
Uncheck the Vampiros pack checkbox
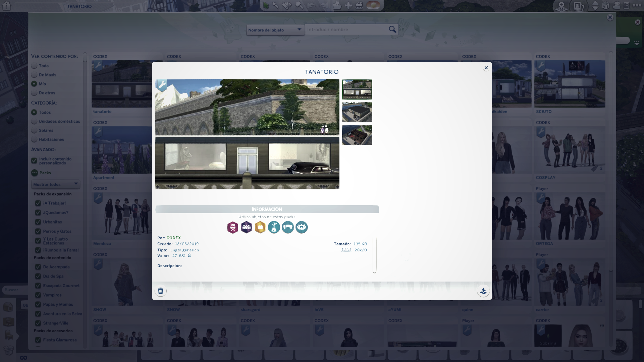click(38, 295)
